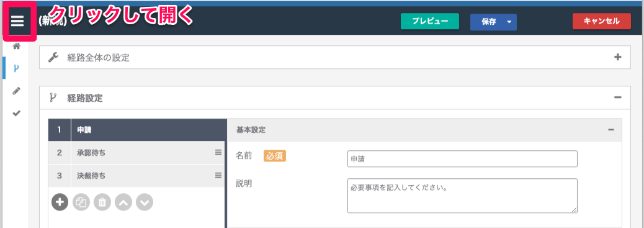
Task: Click the drag handle on the 承認待ち row
Action: point(218,152)
